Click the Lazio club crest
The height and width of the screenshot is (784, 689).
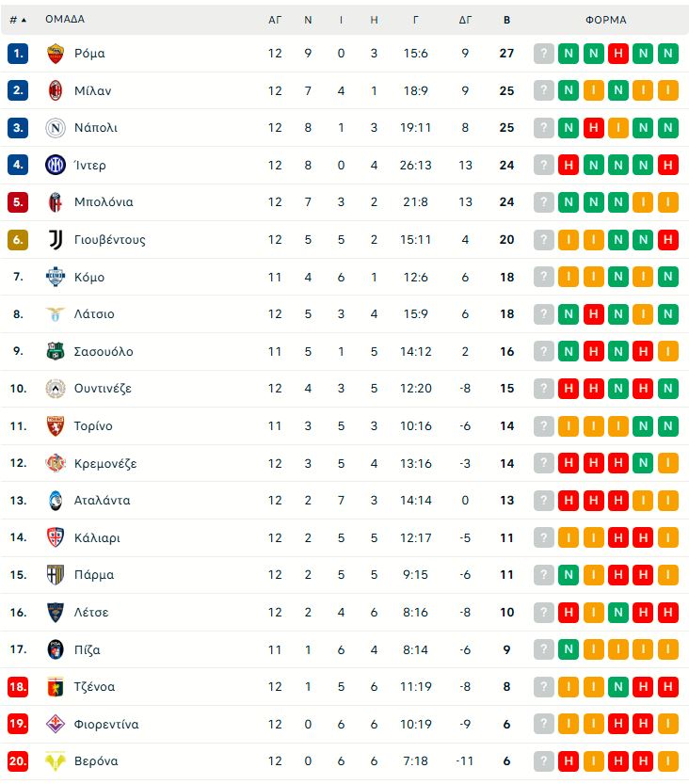[56, 314]
